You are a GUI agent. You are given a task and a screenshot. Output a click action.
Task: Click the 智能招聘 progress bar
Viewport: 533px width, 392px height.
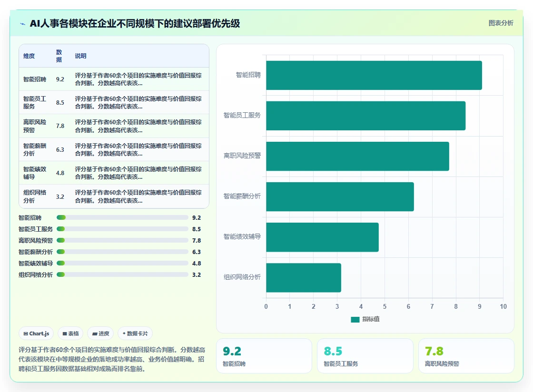tap(122, 217)
